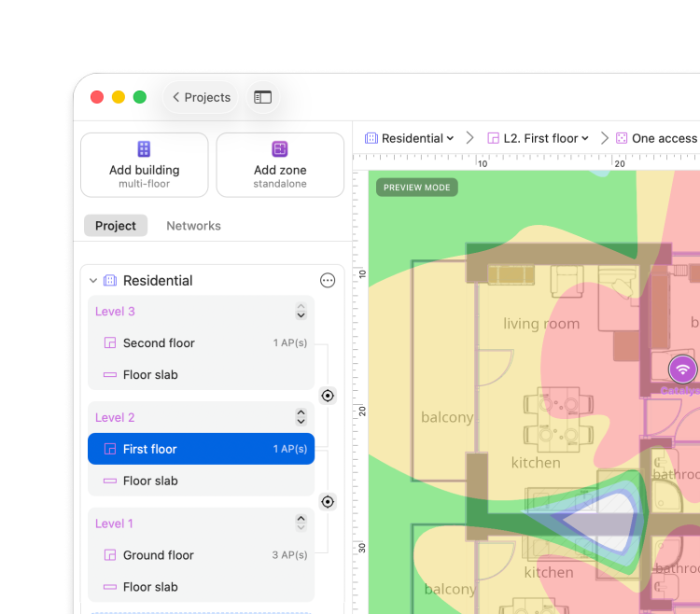Open the Residential breadcrumb dropdown

[x=410, y=138]
